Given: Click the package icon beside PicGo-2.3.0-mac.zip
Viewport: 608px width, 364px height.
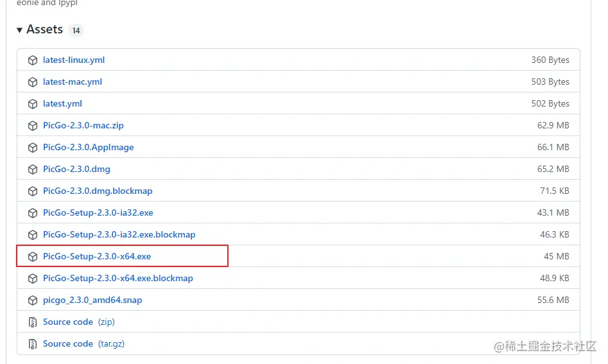Looking at the screenshot, I should click(33, 126).
